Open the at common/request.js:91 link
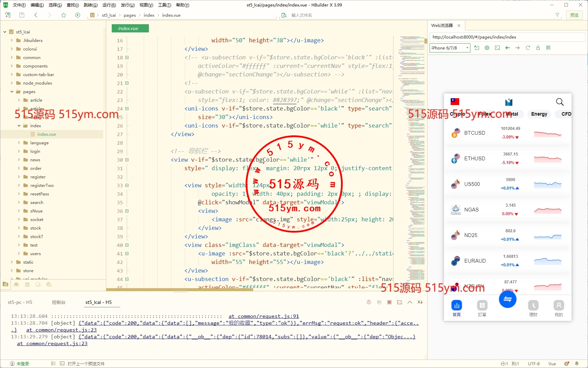This screenshot has height=368, width=588. point(264,316)
